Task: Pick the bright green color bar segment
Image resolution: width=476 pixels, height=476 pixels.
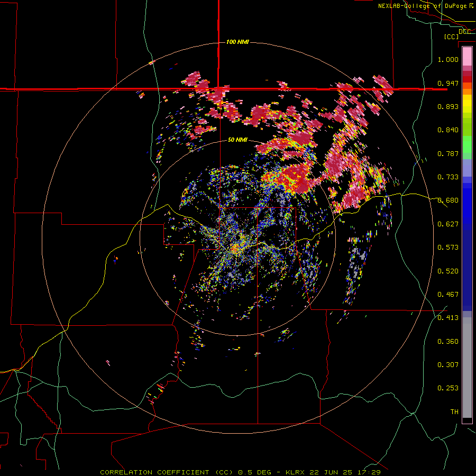Action: pos(467,144)
